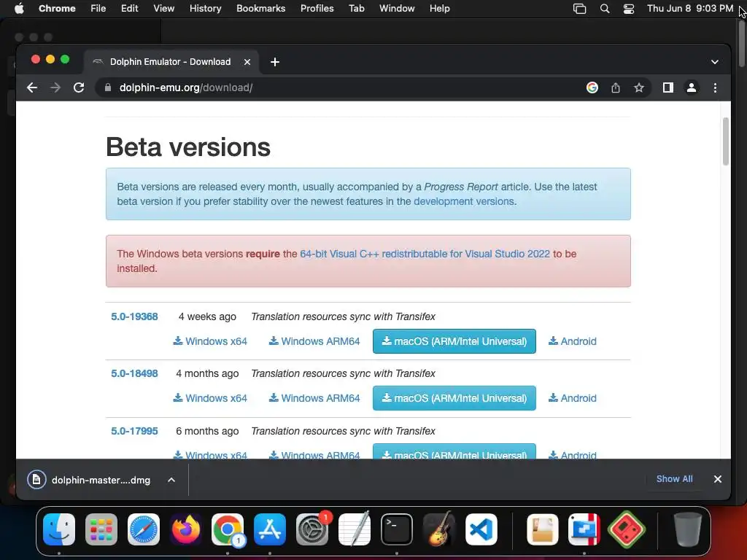
Task: Open the 64-bit Visual C++ redistributable link
Action: 425,254
